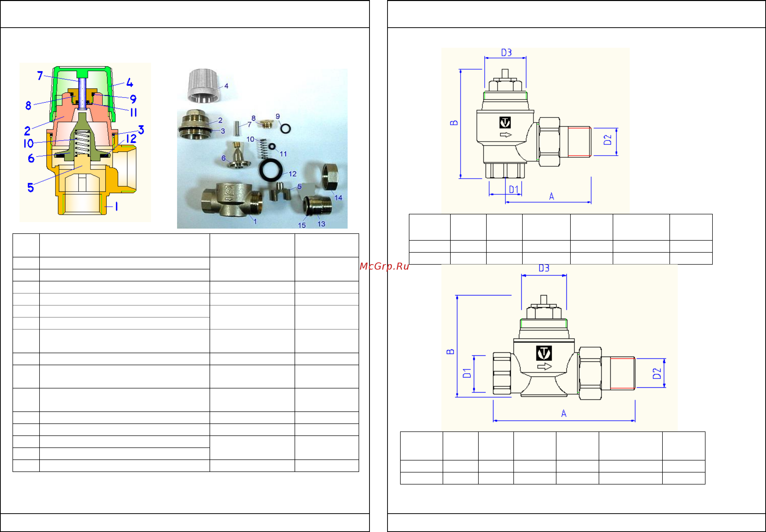Click the D3 dimension on the angle valve drawing
Screen dimensions: 766x532
[506, 53]
